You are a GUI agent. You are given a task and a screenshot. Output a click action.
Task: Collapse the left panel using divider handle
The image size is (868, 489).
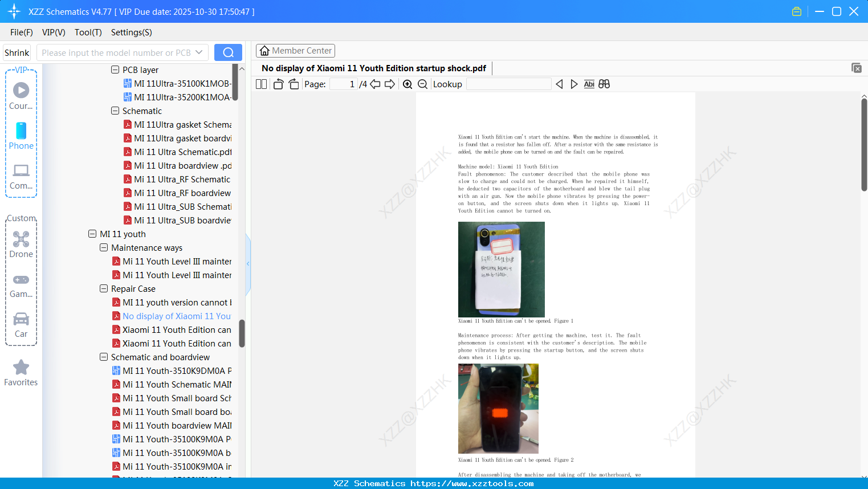tap(248, 264)
